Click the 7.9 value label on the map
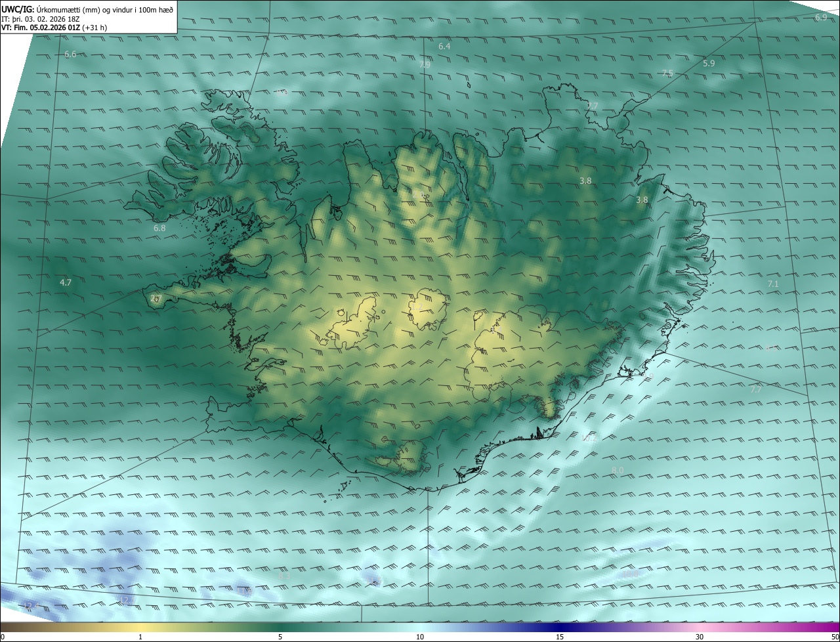This screenshot has height=642, width=840. pyautogui.click(x=425, y=64)
